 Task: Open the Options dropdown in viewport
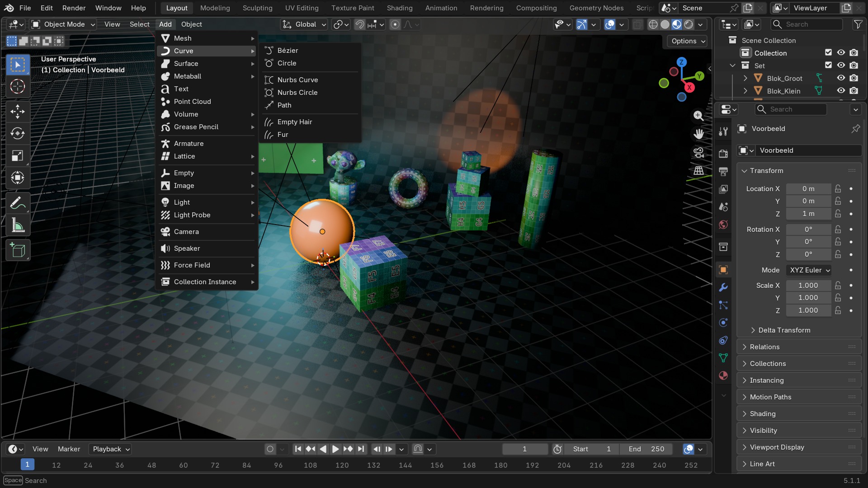click(688, 41)
